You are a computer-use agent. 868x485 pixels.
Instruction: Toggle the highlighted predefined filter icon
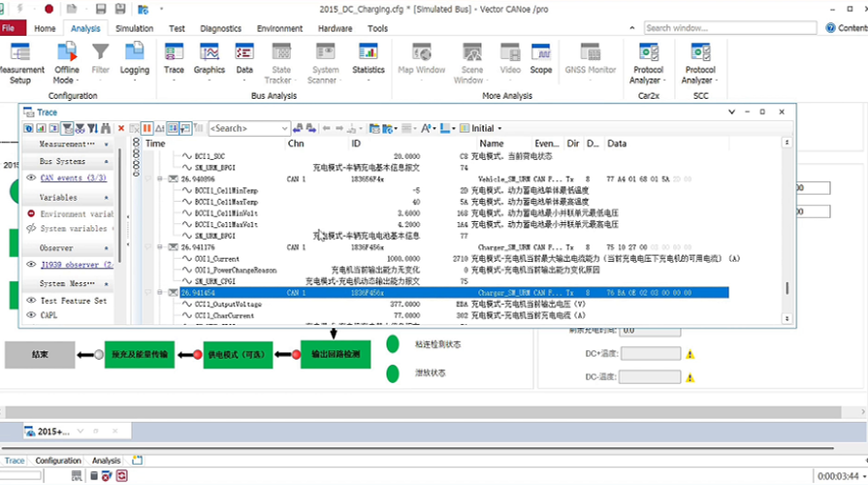coord(67,128)
